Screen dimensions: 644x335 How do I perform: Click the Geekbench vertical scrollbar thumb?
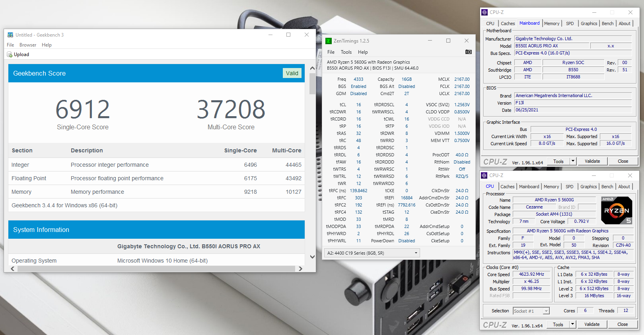pyautogui.click(x=312, y=84)
